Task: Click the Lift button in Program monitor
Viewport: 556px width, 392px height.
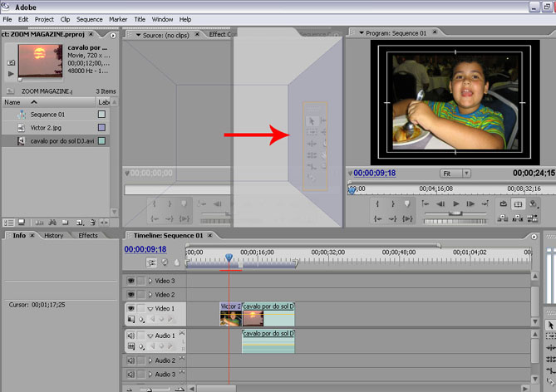Action: coord(503,218)
